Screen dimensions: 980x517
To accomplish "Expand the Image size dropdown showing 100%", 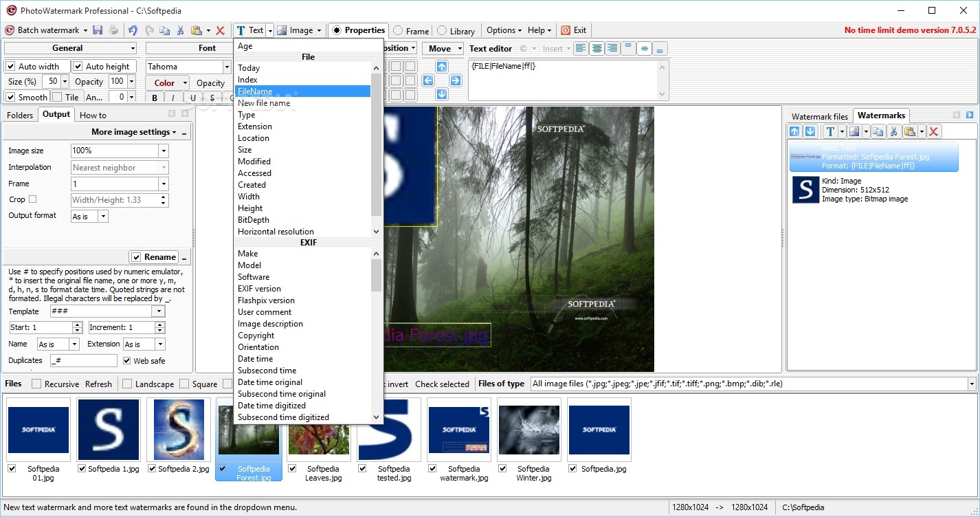I will click(x=164, y=151).
